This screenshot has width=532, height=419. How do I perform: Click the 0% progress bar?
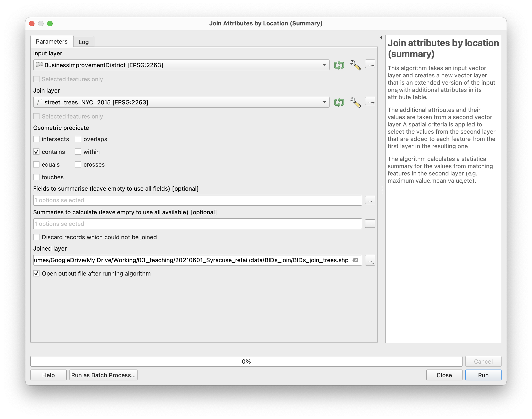pos(246,361)
